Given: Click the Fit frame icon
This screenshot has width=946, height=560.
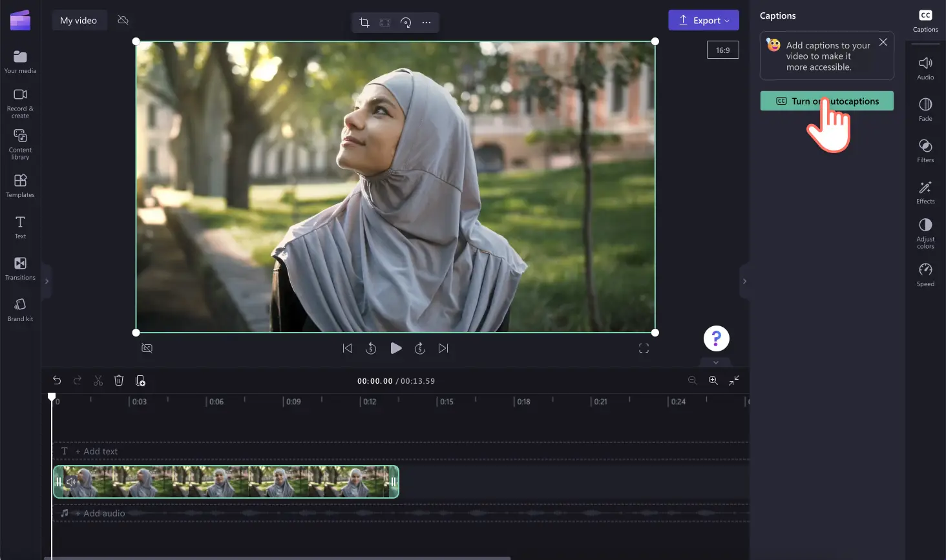Looking at the screenshot, I should coord(385,23).
